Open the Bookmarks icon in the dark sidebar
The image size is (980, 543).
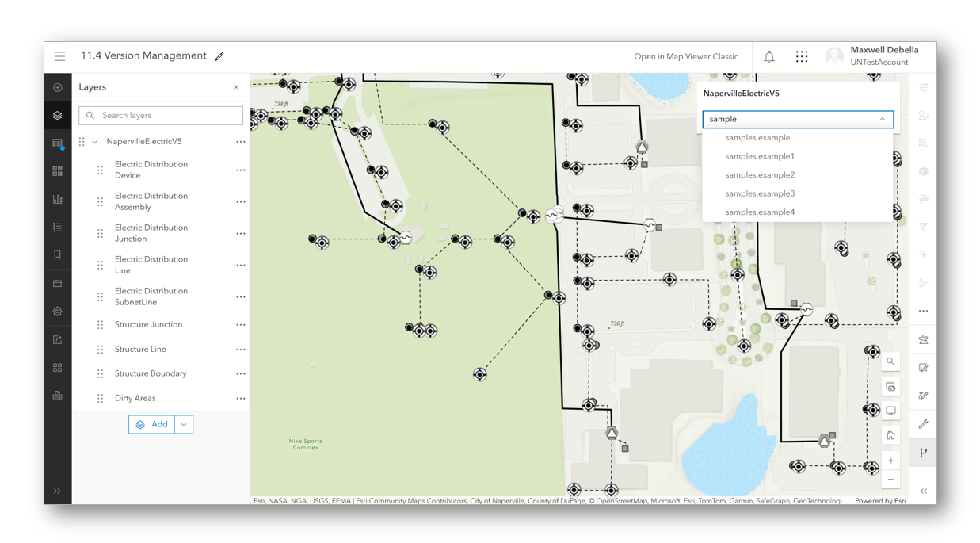click(x=58, y=255)
